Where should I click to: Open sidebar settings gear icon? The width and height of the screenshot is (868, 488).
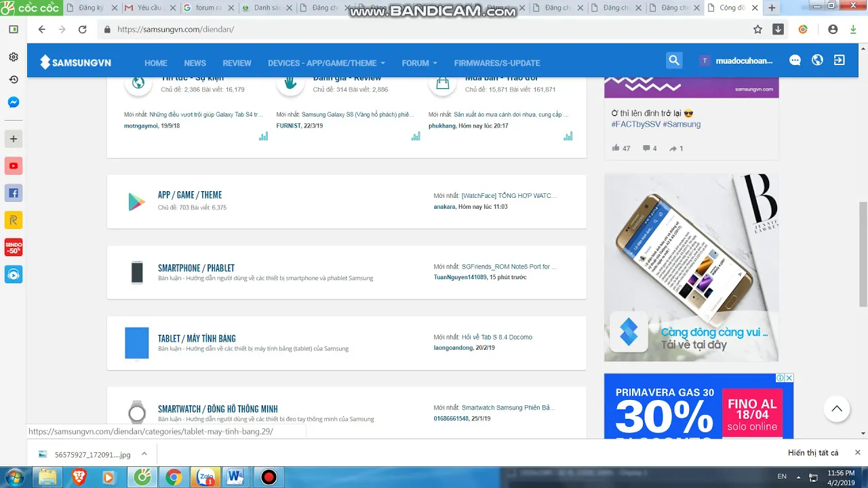point(14,57)
